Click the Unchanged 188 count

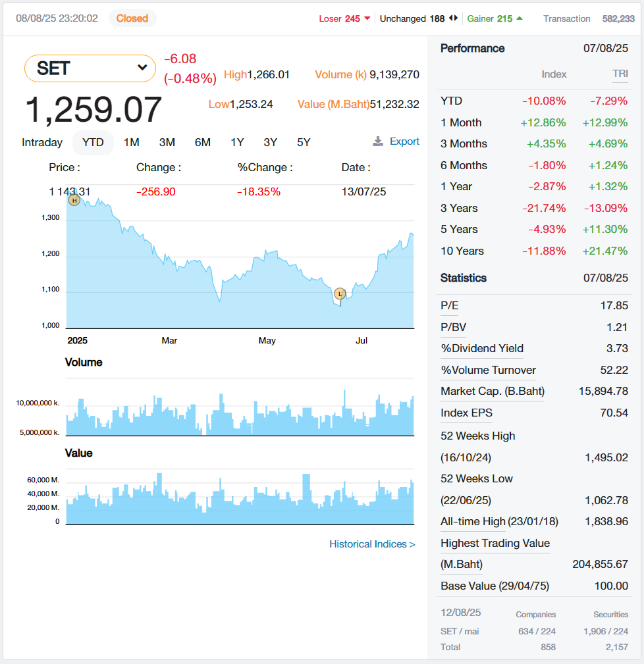[437, 18]
